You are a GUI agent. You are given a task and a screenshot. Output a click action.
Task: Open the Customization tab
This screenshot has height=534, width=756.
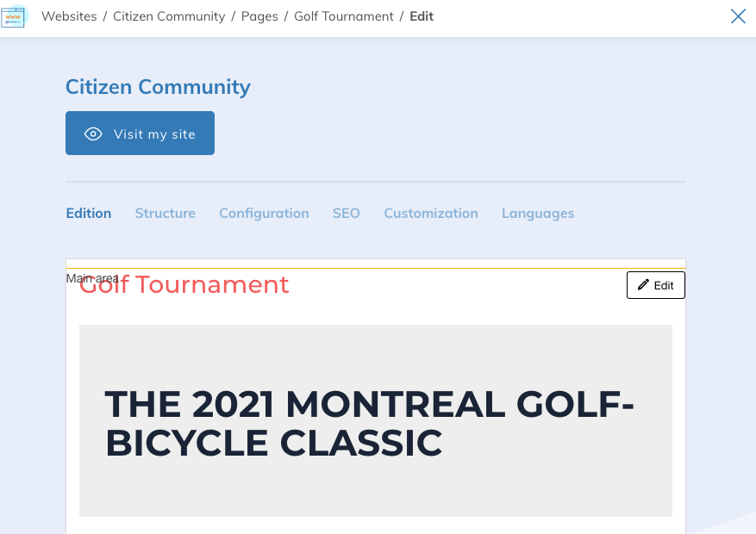coord(431,214)
